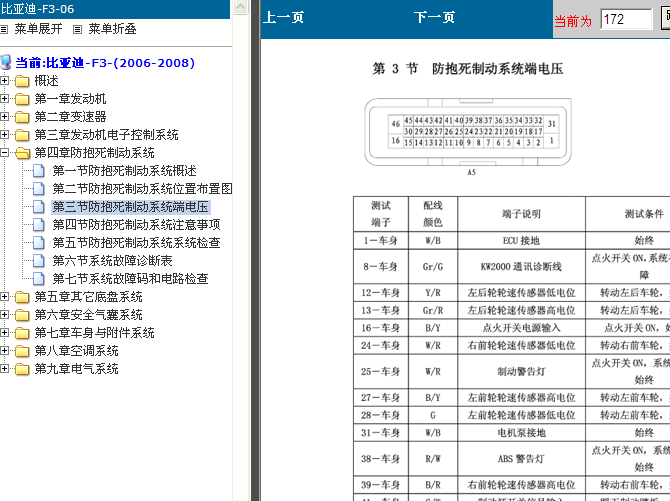Viewport: 670px width, 501px height.
Task: Open 第五节防抱死制动系统系统检查 page
Action: tap(136, 243)
